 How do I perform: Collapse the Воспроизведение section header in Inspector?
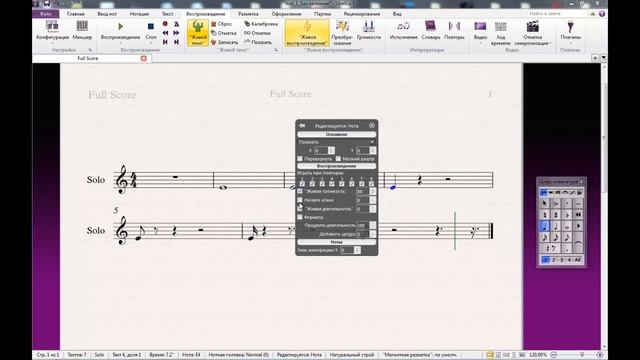pos(336,166)
